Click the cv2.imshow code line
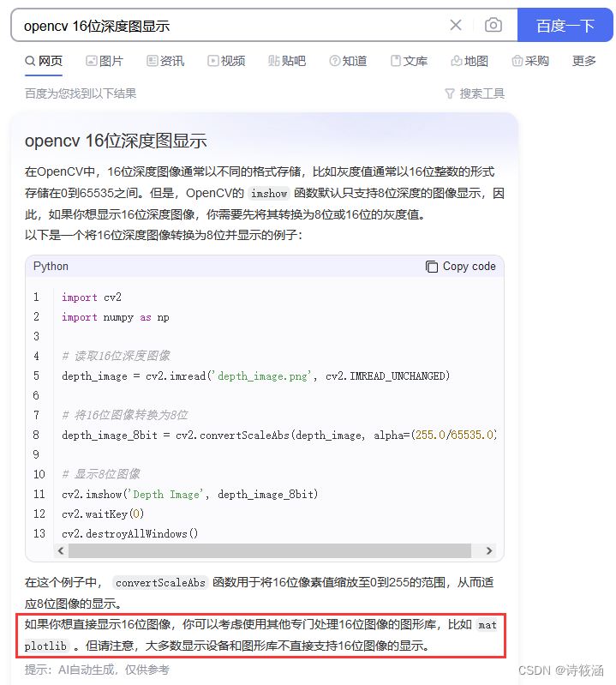616x685 pixels. pos(190,494)
